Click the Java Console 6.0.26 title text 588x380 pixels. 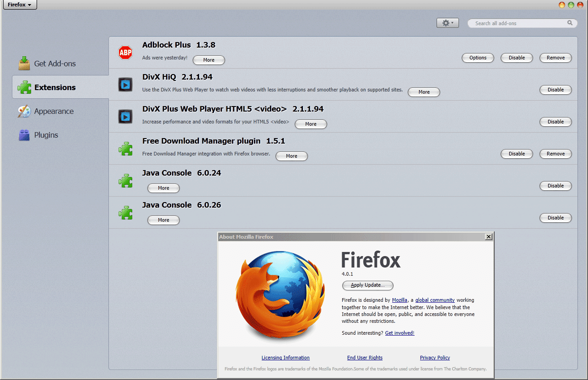[x=182, y=205]
